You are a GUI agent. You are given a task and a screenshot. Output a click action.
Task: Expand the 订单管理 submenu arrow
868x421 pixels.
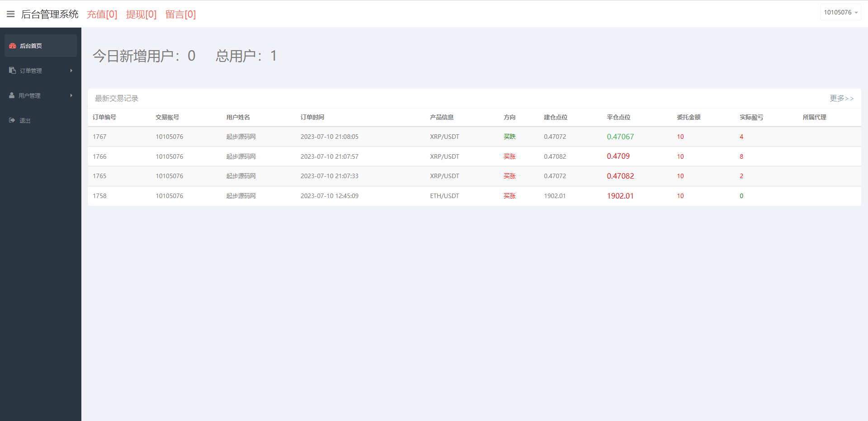[x=71, y=71]
